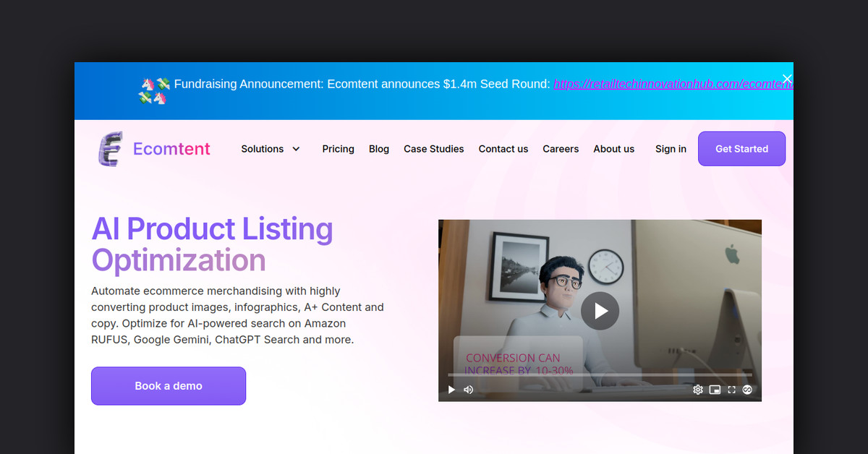The image size is (868, 454).
Task: Click the Book a demo button
Action: 169,386
